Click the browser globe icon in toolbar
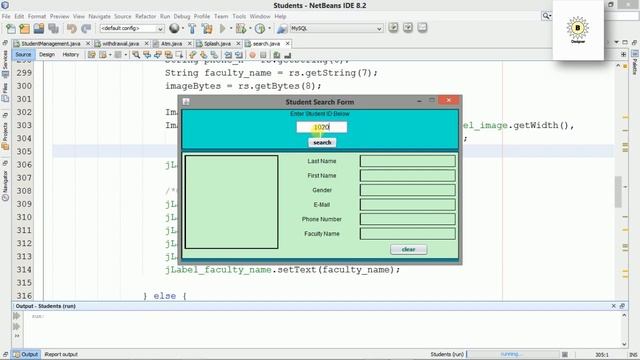The image size is (640, 360). [174, 28]
